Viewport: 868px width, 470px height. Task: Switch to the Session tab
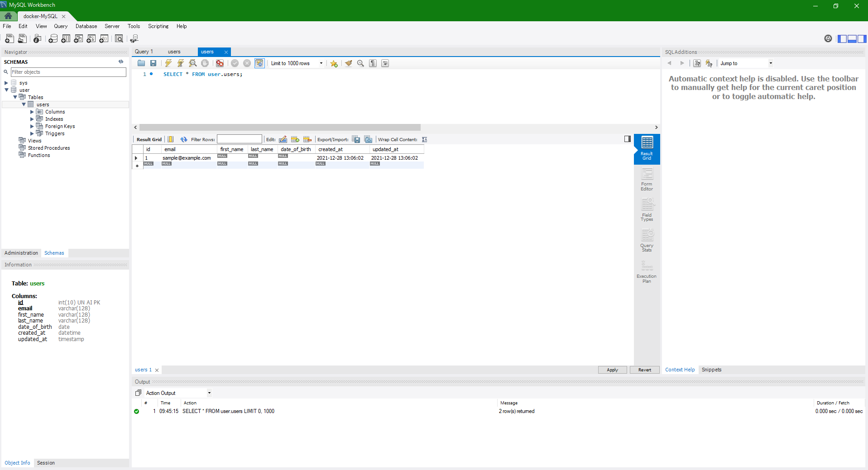click(x=46, y=463)
